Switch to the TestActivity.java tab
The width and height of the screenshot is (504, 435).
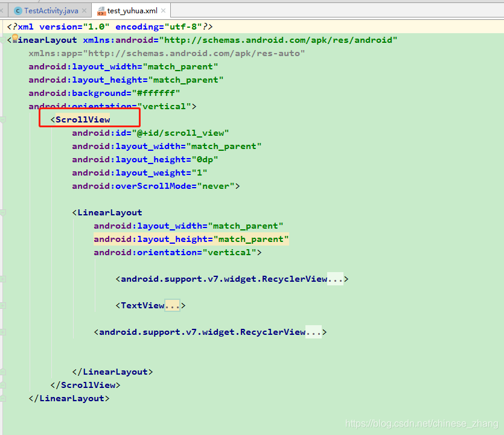tap(51, 11)
